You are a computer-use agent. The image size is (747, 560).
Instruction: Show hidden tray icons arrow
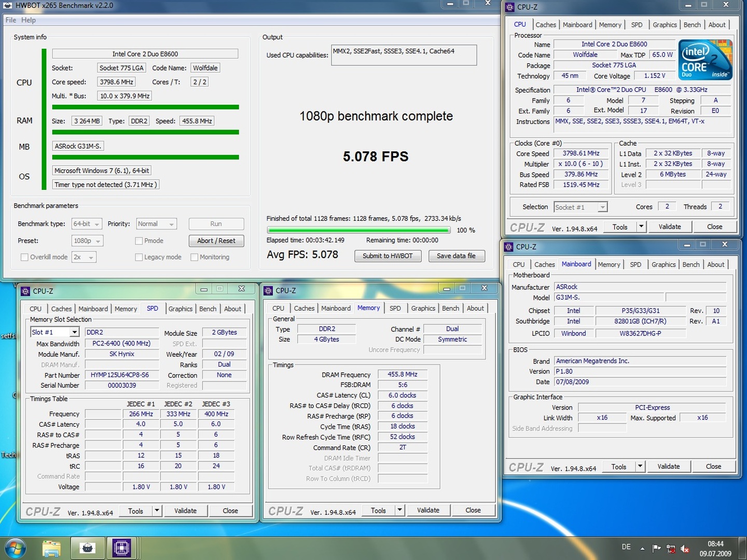click(x=642, y=549)
